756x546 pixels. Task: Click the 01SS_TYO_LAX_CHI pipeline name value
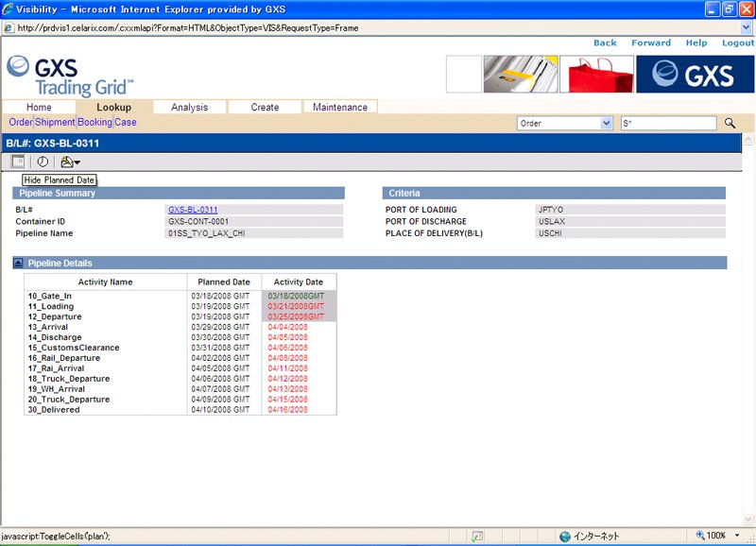pos(206,233)
